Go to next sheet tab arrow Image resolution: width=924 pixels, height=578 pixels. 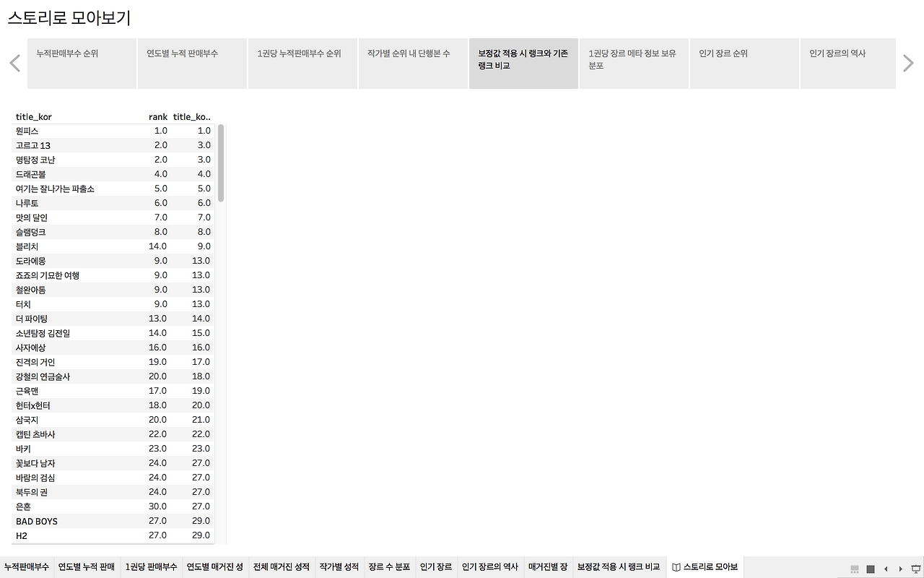[x=900, y=569]
